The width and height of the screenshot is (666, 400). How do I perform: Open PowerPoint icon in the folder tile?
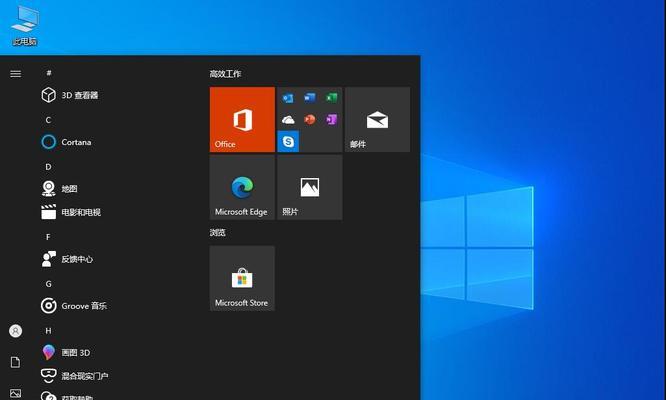[310, 120]
